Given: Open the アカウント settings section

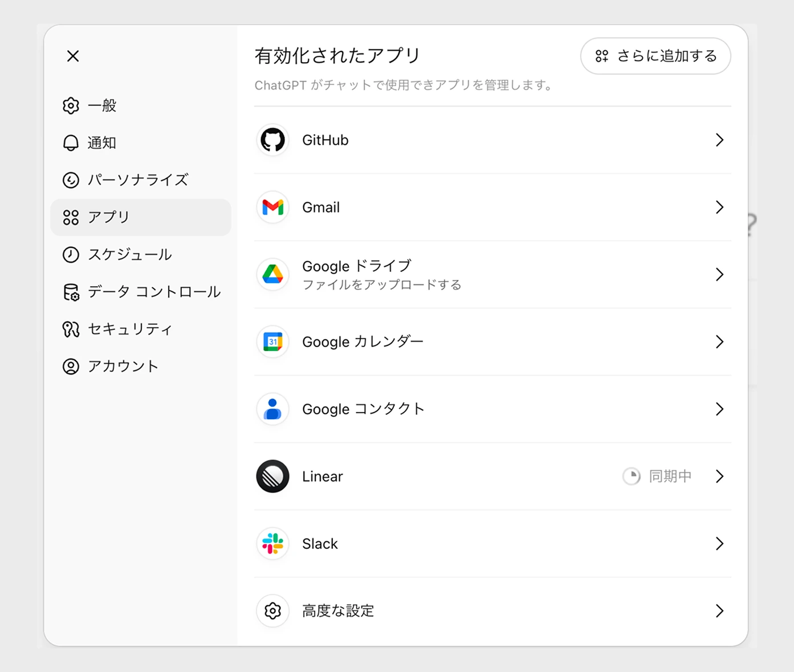Looking at the screenshot, I should 141,366.
